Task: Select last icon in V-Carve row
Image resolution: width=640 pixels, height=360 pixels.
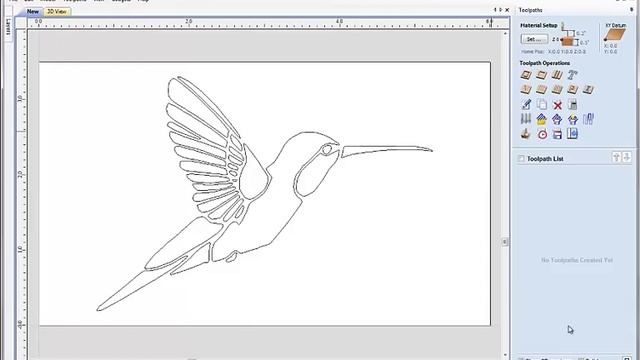Action: [x=588, y=89]
